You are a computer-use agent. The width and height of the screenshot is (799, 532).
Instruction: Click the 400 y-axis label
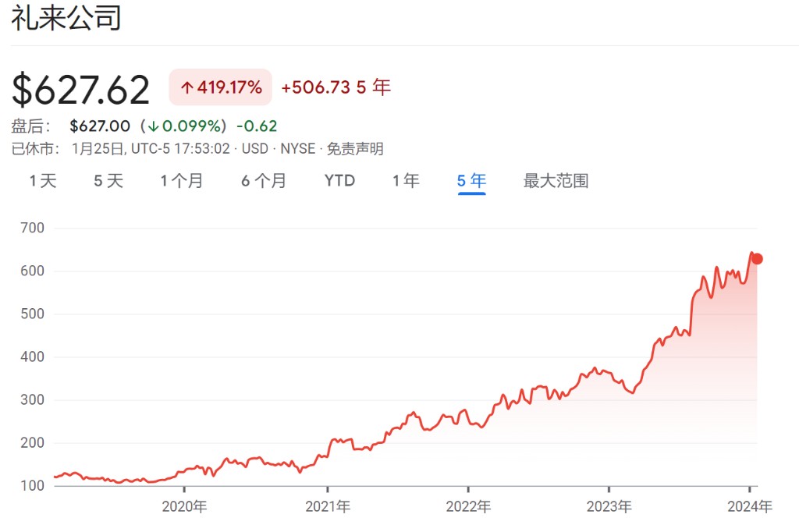32,356
